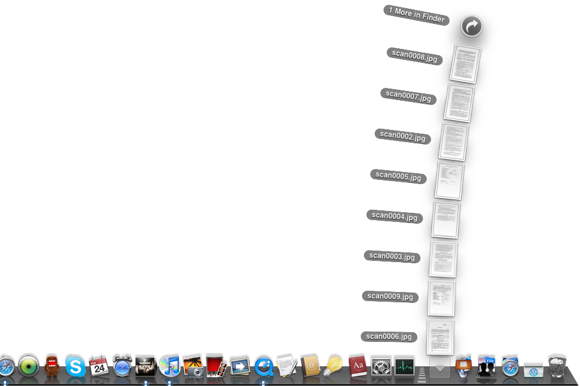The width and height of the screenshot is (580, 386).
Task: Click the '1 More in Finder' label
Action: pos(417,15)
